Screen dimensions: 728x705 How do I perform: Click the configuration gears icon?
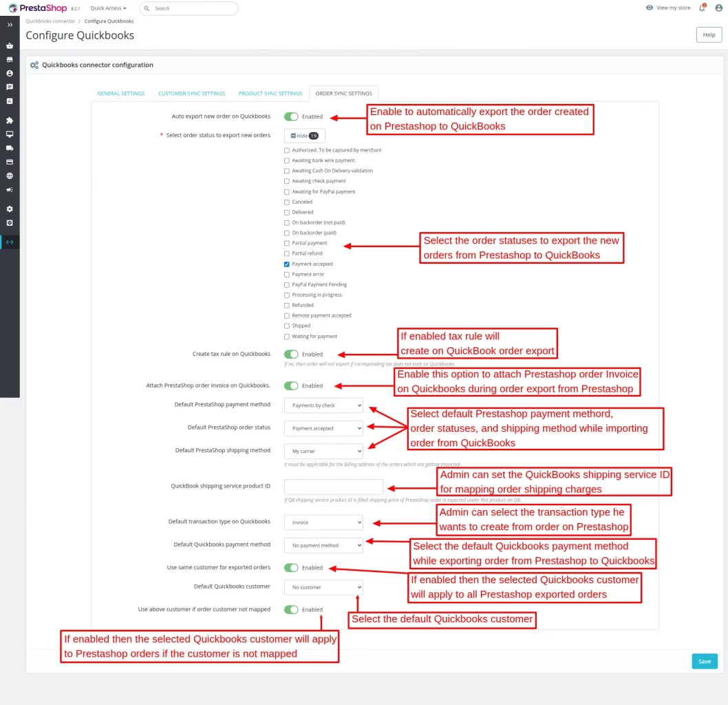pos(34,65)
